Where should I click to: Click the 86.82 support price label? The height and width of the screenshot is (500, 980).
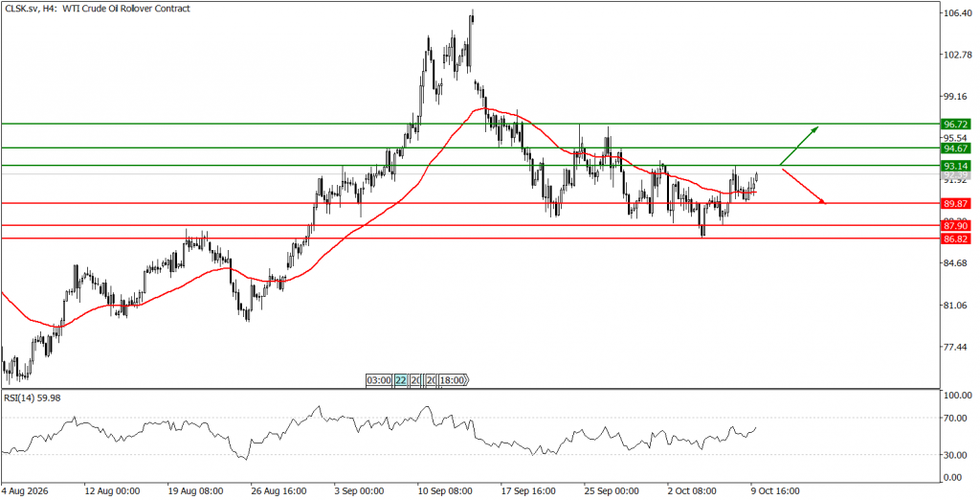955,239
